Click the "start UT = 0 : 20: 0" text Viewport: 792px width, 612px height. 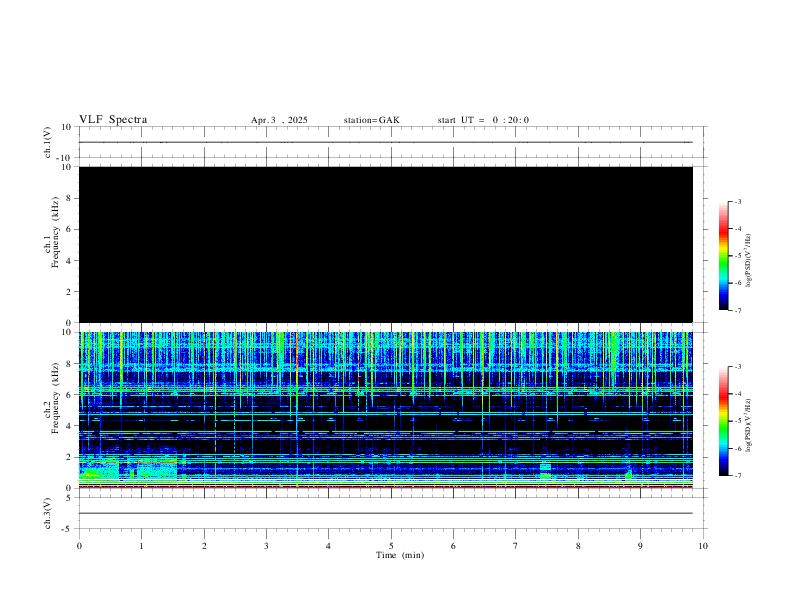pyautogui.click(x=483, y=120)
